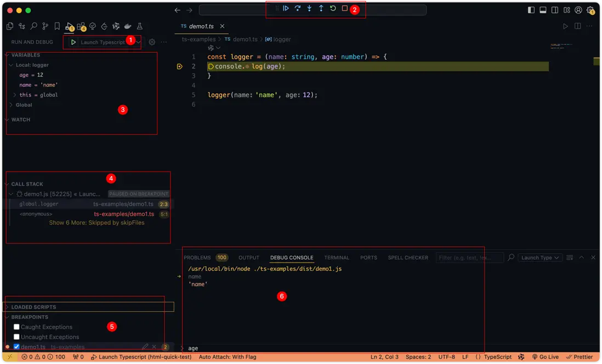The width and height of the screenshot is (602, 364).
Task: Open launch.json via gear icon
Action: [152, 42]
